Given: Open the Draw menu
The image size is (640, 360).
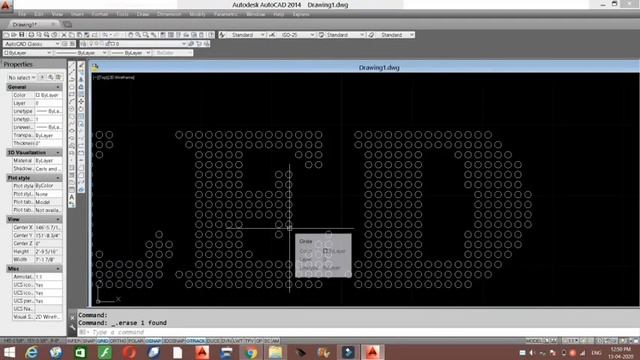Looking at the screenshot, I should pos(143,14).
